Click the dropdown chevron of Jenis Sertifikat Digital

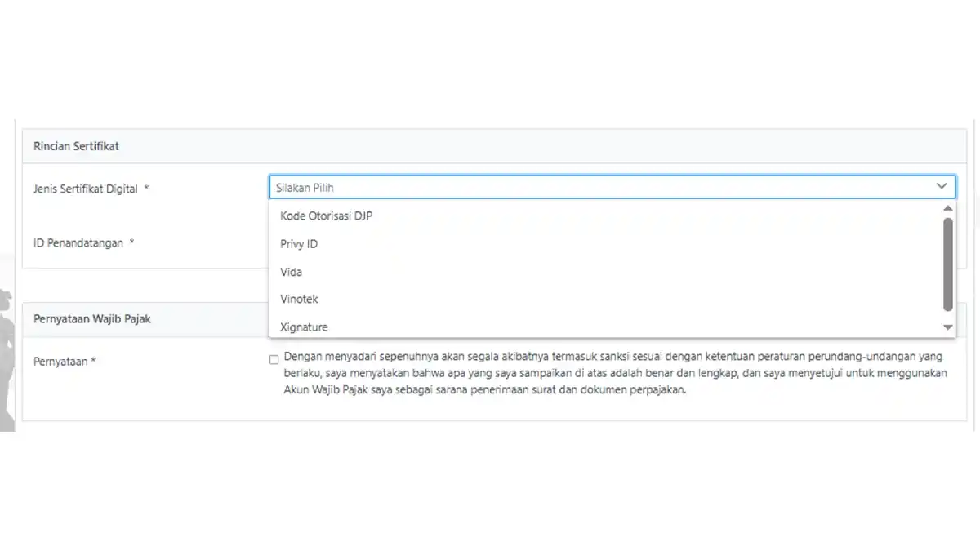click(942, 187)
